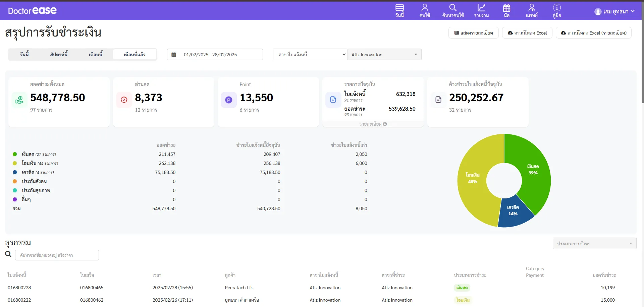Click the Download Excel button
The image size is (644, 307).
527,33
